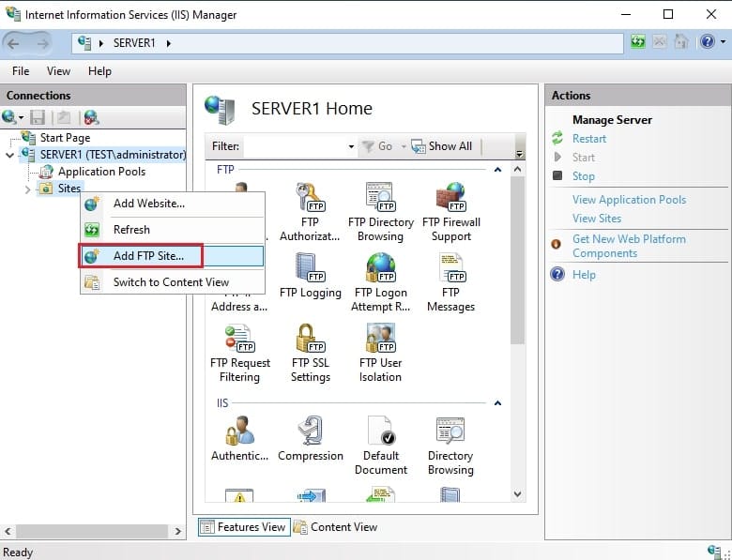
Task: Click the connect-to-server icon in Connections toolbar
Action: (x=8, y=117)
